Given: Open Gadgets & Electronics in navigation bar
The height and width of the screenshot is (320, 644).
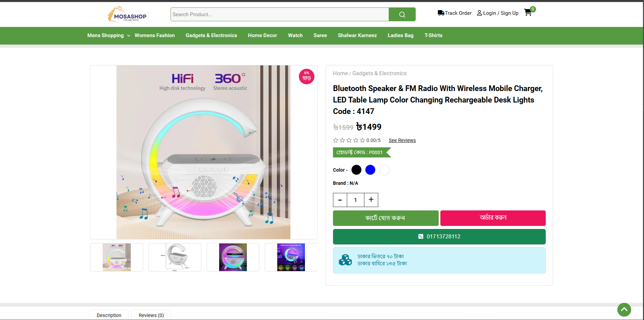Looking at the screenshot, I should click(x=211, y=35).
